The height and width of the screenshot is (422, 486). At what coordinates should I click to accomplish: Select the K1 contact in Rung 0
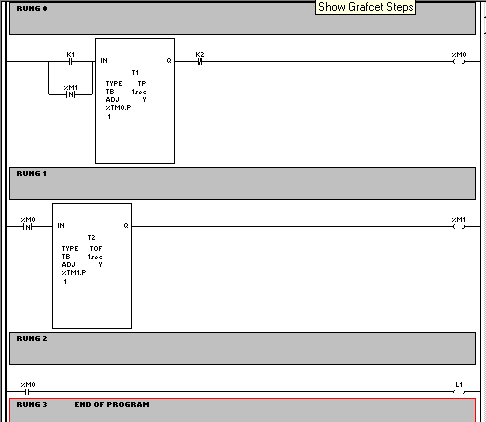tap(70, 61)
